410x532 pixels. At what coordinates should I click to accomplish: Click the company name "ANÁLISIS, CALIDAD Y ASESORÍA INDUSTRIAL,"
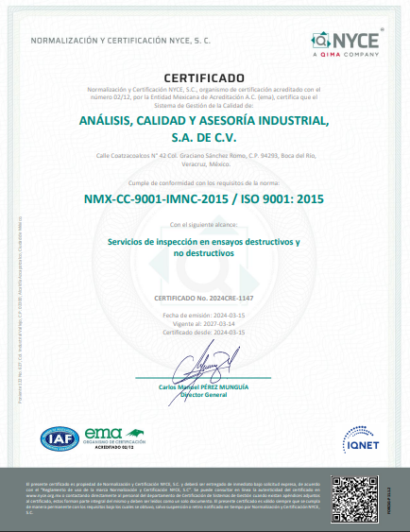204,120
